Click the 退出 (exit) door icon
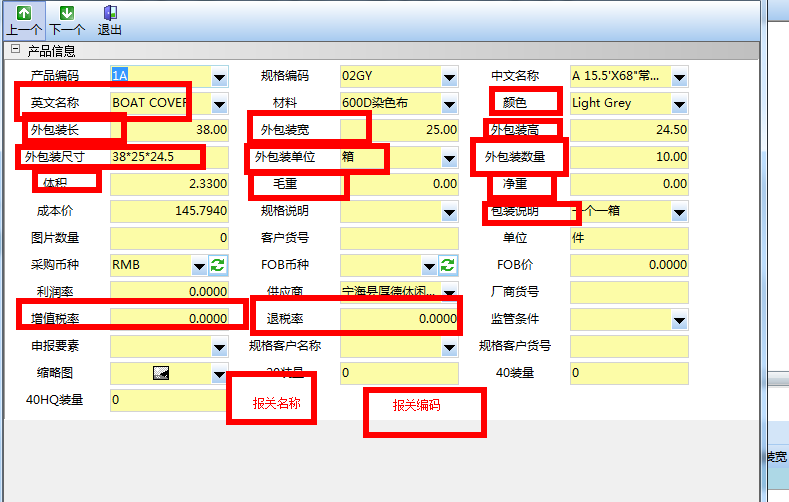The width and height of the screenshot is (789, 502). 110,13
